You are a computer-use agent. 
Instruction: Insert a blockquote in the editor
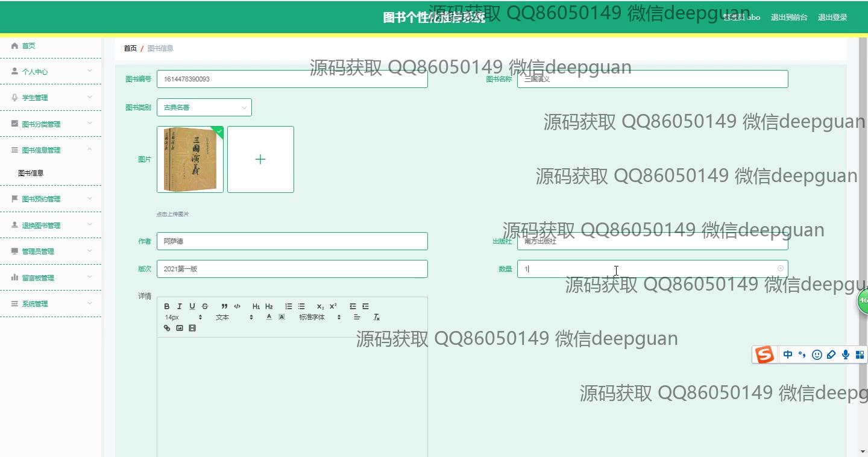224,306
